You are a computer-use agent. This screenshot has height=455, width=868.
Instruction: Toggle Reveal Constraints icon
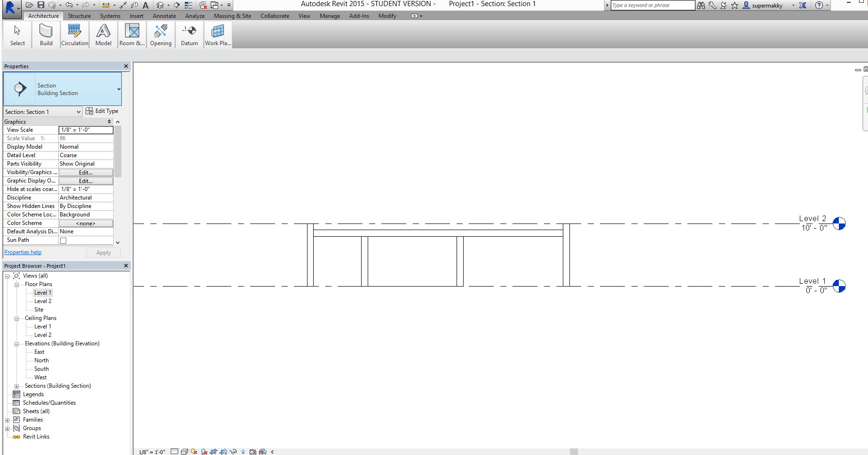(263, 452)
